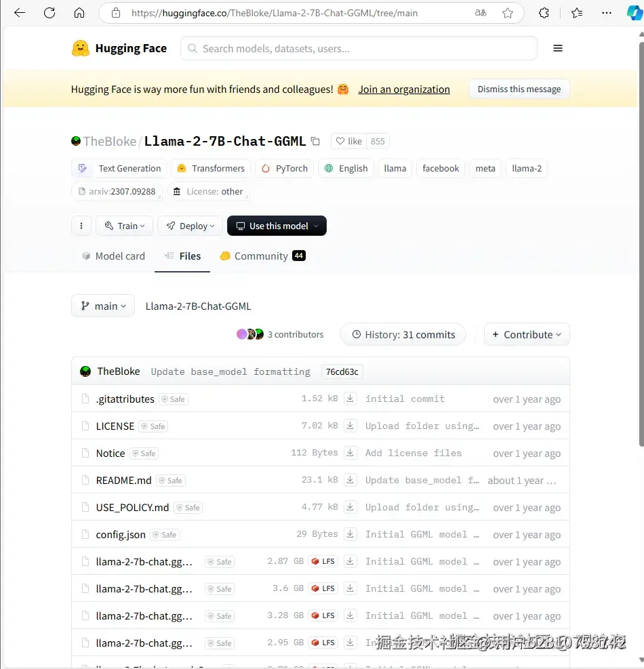This screenshot has height=669, width=644.
Task: Click the Text Generation tag
Action: (x=119, y=168)
